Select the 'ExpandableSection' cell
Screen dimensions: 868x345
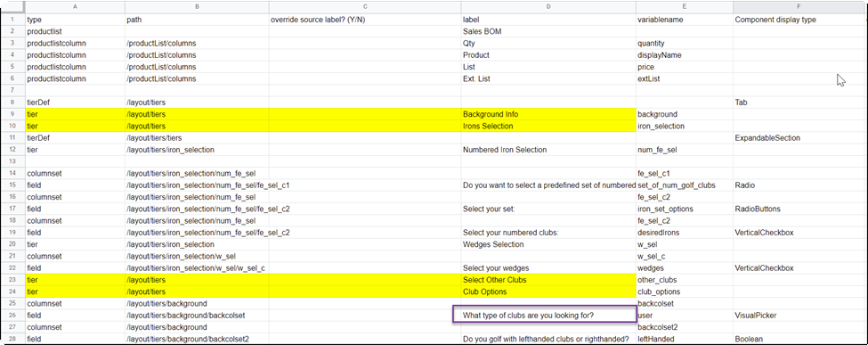coord(799,137)
